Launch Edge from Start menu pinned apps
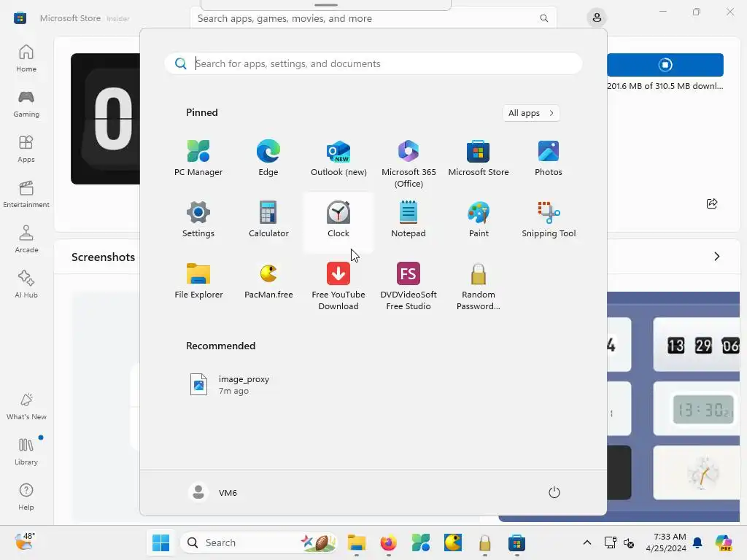The image size is (747, 560). coord(268,158)
